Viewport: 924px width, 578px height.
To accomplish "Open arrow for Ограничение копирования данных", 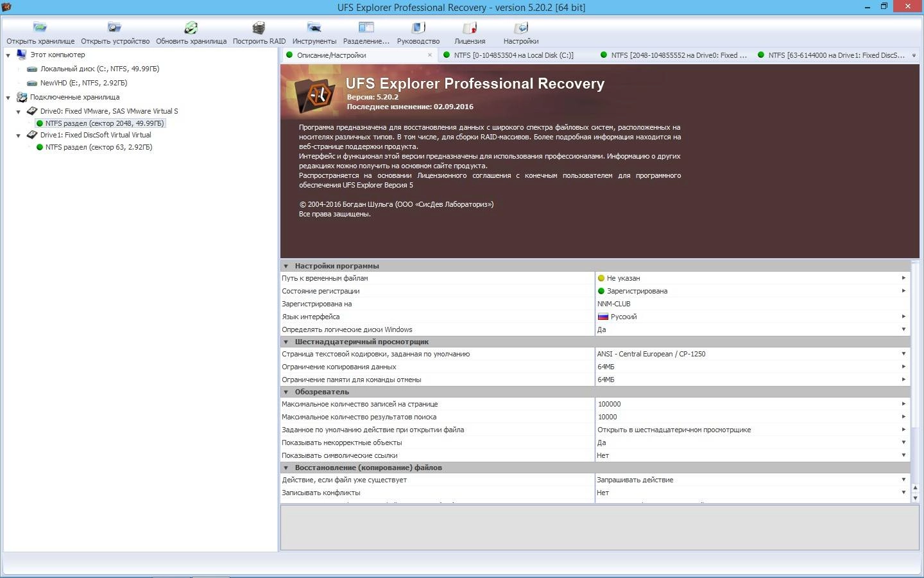I will [x=903, y=367].
